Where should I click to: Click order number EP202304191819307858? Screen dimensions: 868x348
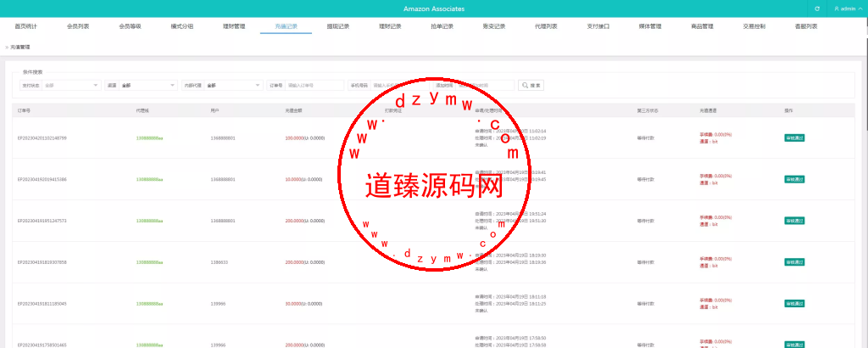click(x=42, y=262)
